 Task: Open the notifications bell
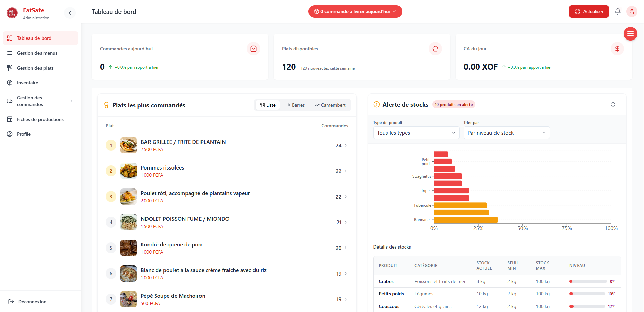click(x=618, y=11)
